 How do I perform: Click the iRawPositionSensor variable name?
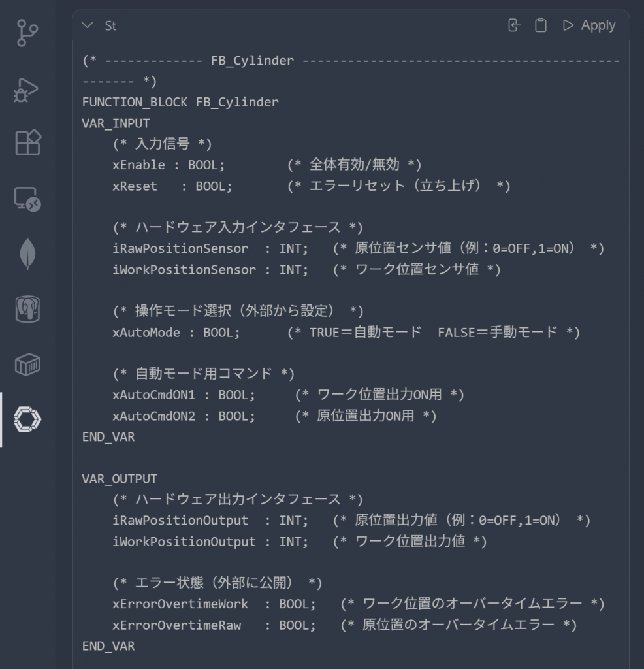(180, 248)
